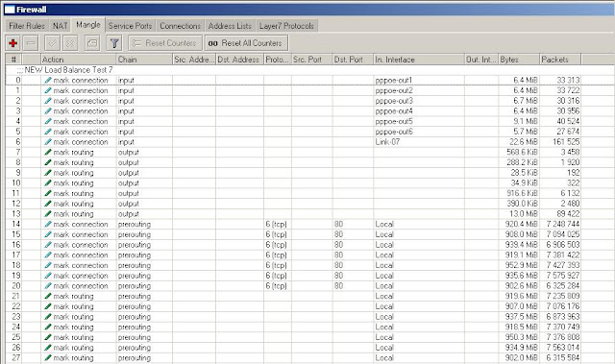Screen dimensions: 615x364
Task: Click mark connection icon in rule 14
Action: (x=48, y=224)
